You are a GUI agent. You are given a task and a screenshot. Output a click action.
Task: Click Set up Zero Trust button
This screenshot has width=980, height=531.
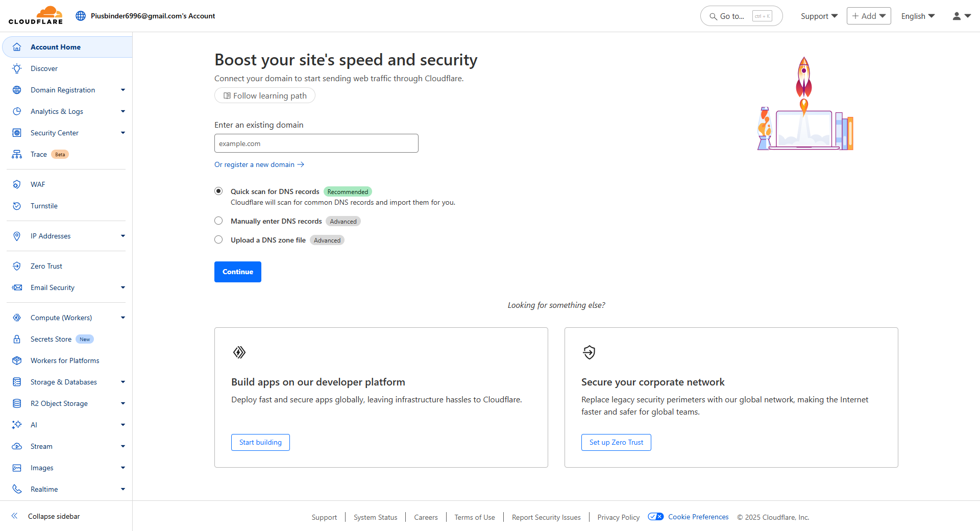[x=616, y=442]
